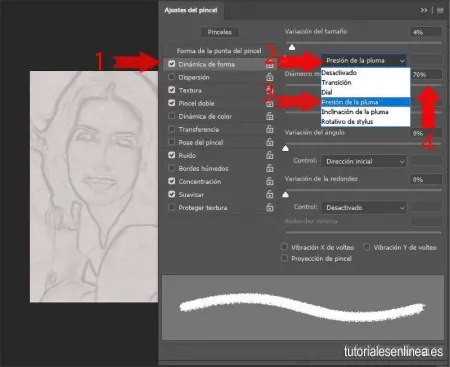Select Forma de la punta del pincel

[x=219, y=51]
